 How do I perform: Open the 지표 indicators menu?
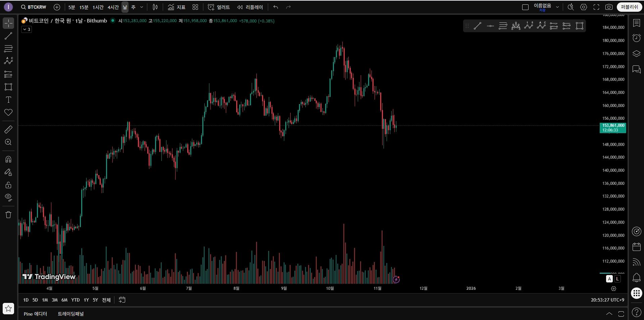coord(177,7)
